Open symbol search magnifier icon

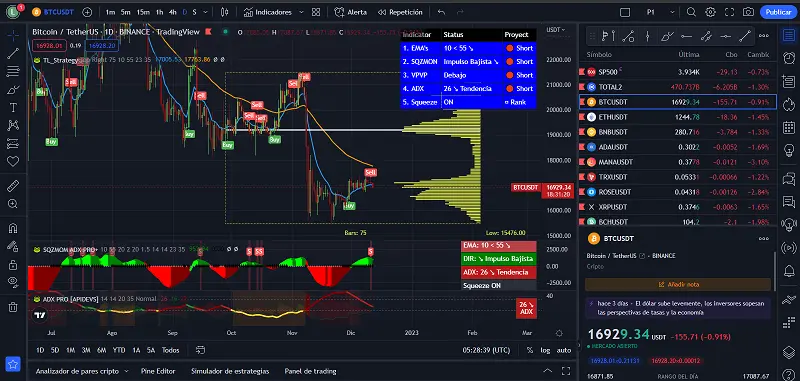click(691, 12)
